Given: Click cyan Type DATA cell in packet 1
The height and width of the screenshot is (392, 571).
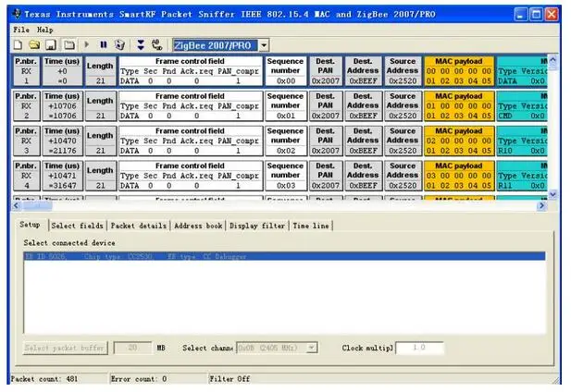Looking at the screenshot, I should (522, 71).
